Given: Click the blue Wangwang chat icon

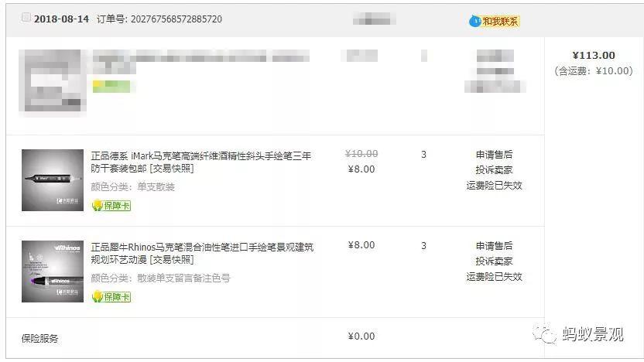Looking at the screenshot, I should coord(474,21).
